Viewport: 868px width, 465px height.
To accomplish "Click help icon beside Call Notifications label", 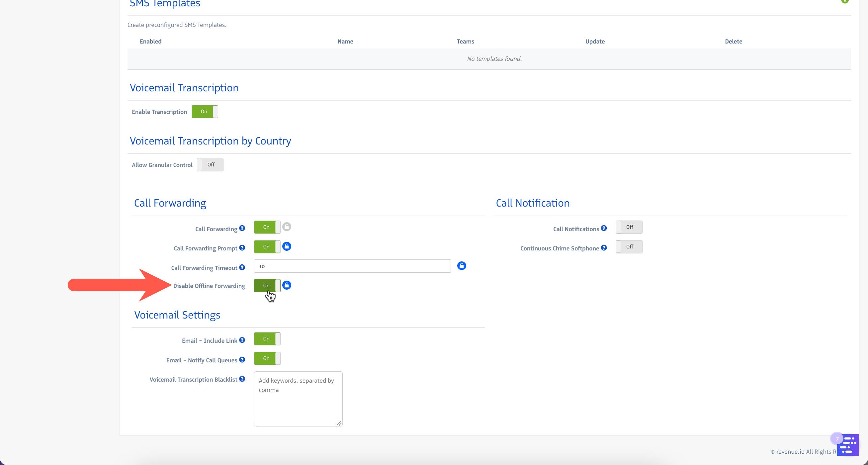I will (x=603, y=229).
